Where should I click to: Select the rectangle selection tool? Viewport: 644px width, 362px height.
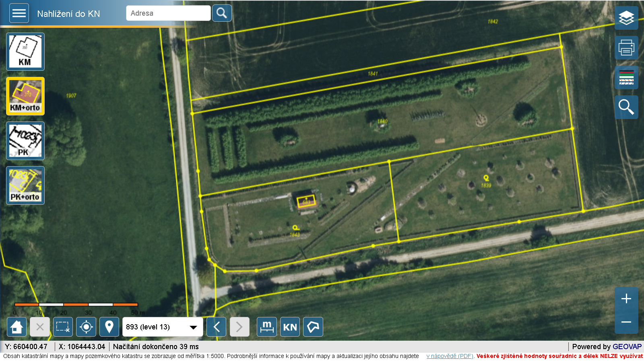click(63, 327)
